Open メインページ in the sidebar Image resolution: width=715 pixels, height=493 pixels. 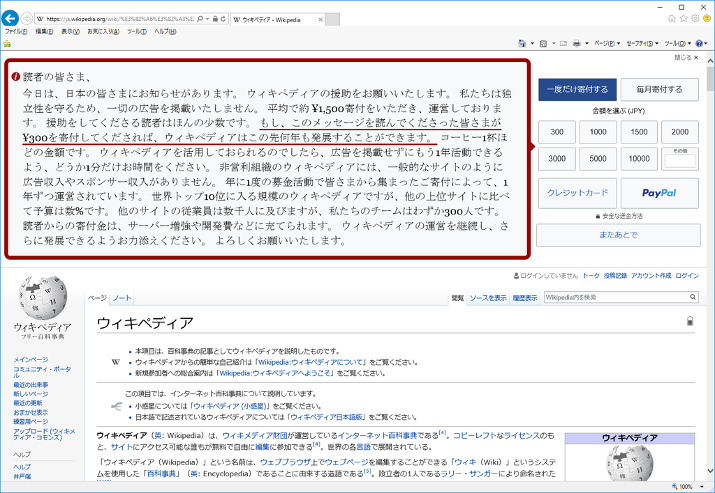coord(31,359)
